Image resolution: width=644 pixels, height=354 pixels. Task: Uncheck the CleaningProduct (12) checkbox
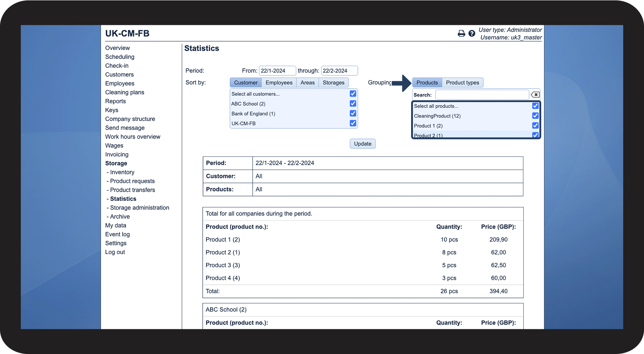point(535,116)
